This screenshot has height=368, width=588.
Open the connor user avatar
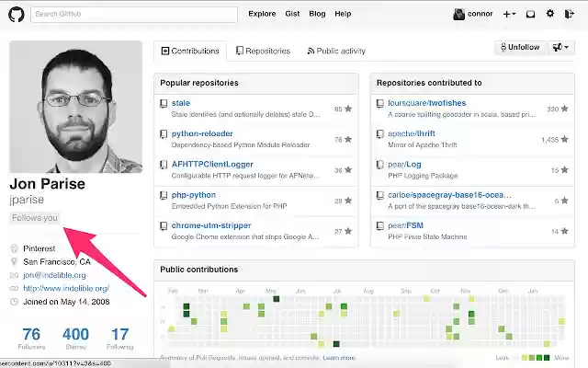[x=459, y=15]
